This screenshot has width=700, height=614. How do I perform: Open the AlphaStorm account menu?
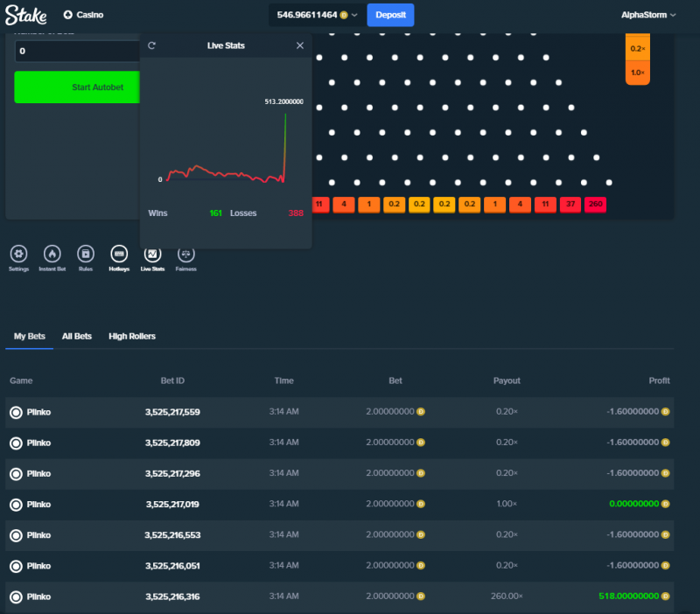(x=648, y=15)
